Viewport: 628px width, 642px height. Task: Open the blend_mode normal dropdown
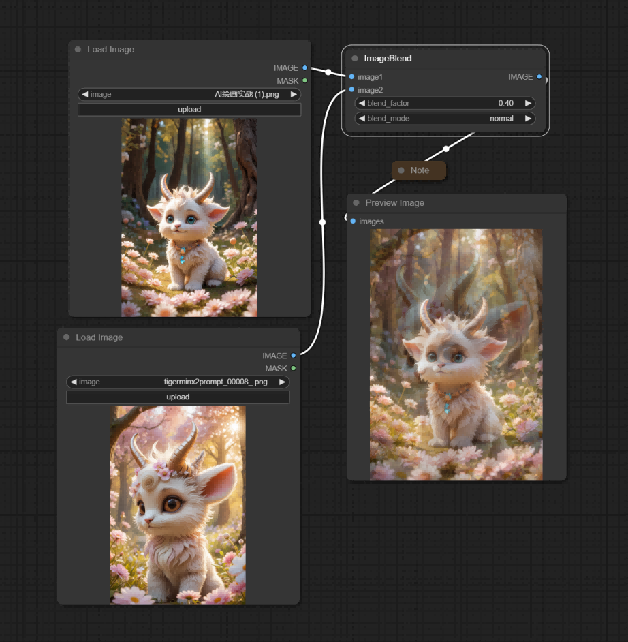click(445, 118)
